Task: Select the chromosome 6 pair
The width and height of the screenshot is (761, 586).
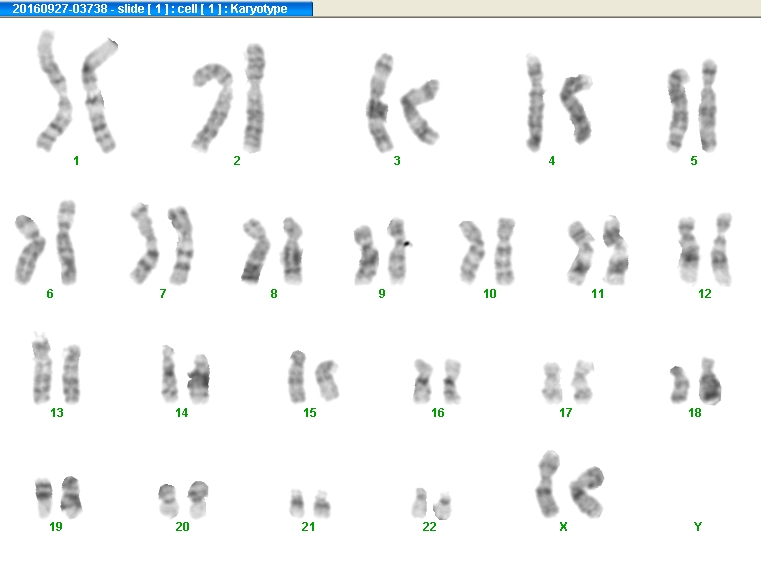Action: click(46, 242)
